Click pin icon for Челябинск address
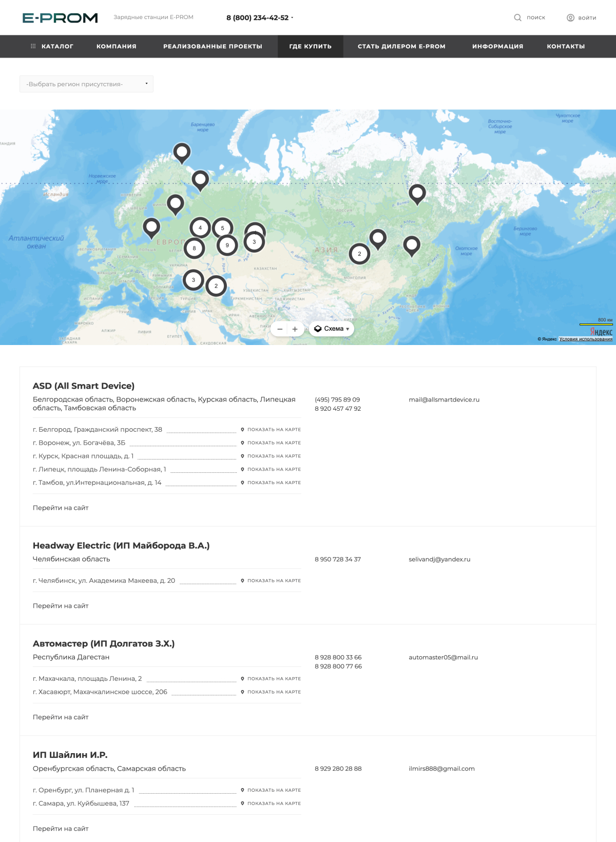Viewport: 616px width, 842px height. tap(242, 581)
